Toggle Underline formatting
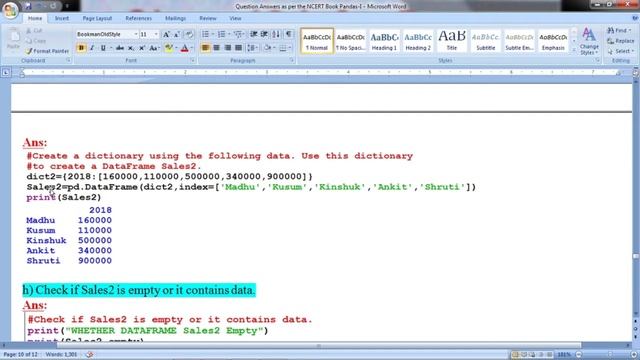Viewport: 640px width, 360px height. click(x=103, y=48)
